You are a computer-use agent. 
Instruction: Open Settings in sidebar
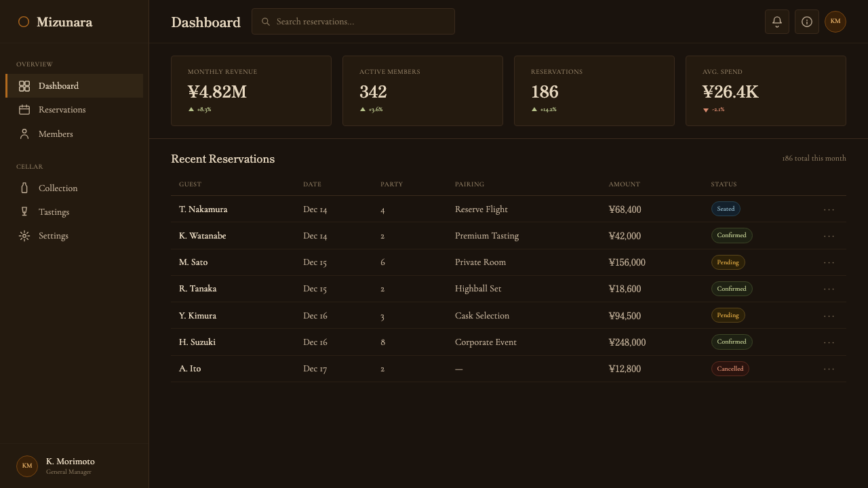tap(75, 236)
